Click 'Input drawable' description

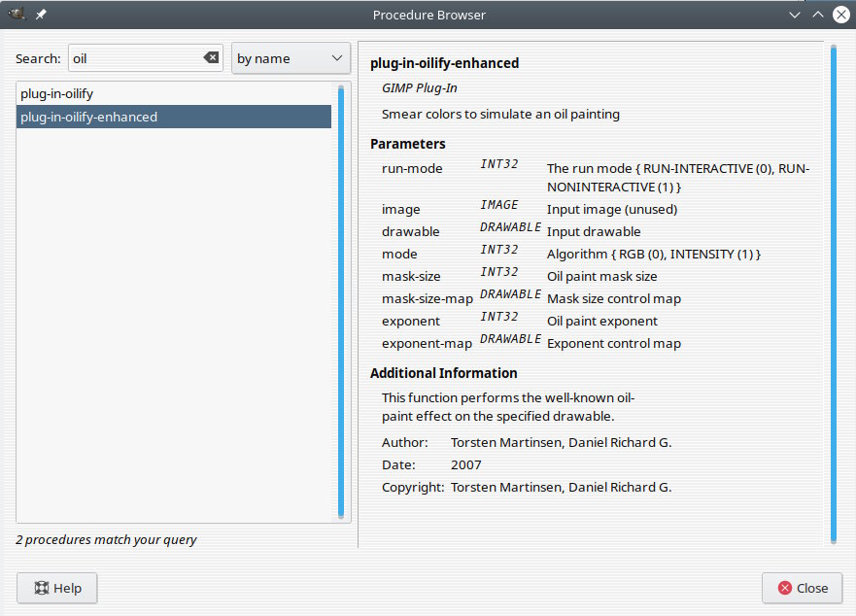point(594,232)
